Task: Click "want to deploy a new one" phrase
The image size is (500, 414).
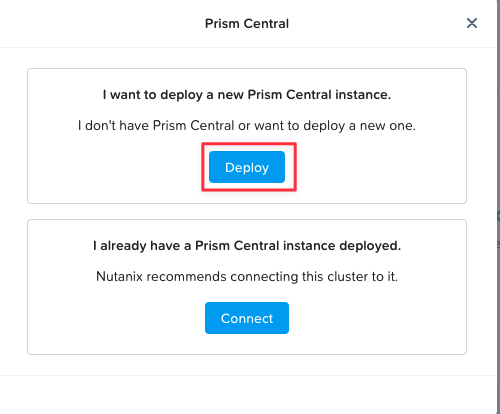Action: point(335,126)
